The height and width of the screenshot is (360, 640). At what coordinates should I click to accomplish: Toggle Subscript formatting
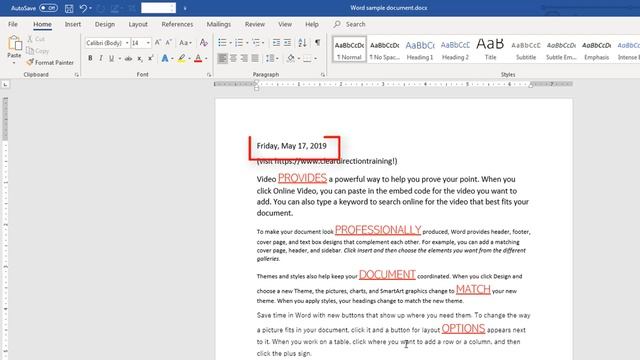click(140, 59)
